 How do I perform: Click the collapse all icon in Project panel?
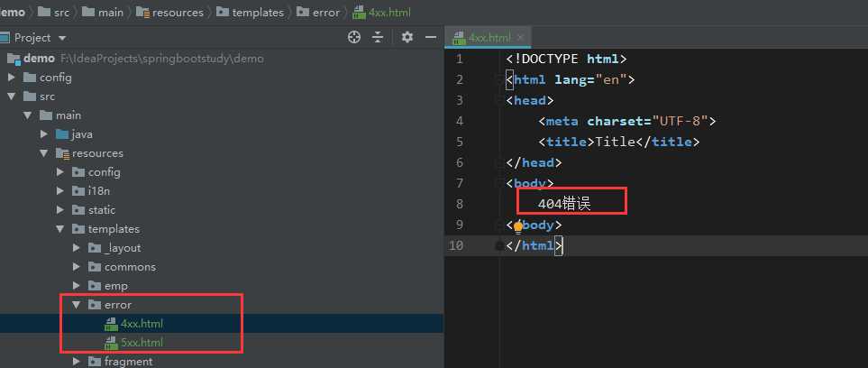click(x=379, y=37)
